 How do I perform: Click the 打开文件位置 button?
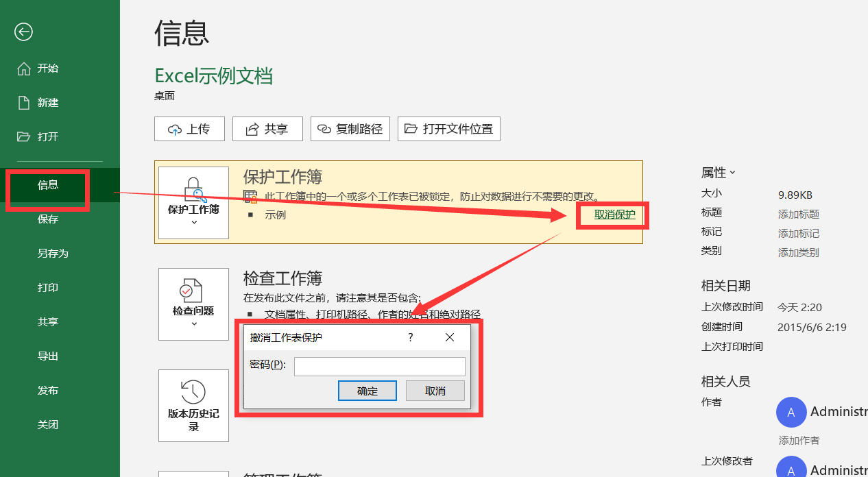pos(449,129)
